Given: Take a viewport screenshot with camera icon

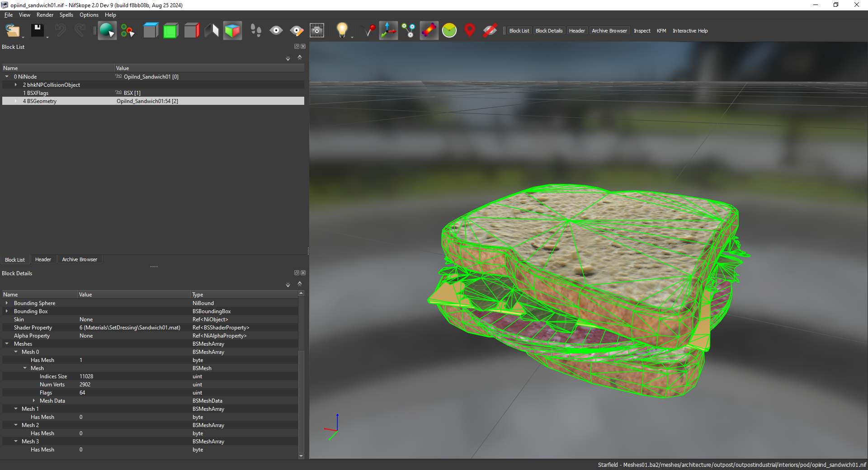Looking at the screenshot, I should pyautogui.click(x=317, y=31).
